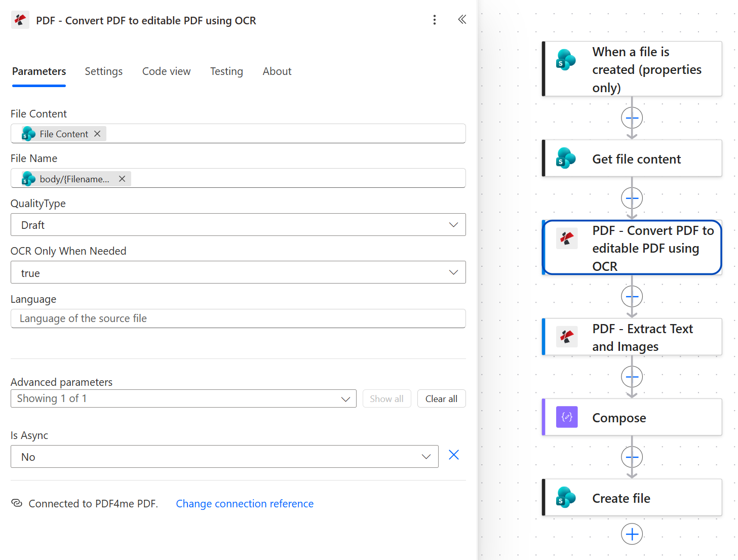Click the connection link icon beside PDF4me

coord(17,503)
